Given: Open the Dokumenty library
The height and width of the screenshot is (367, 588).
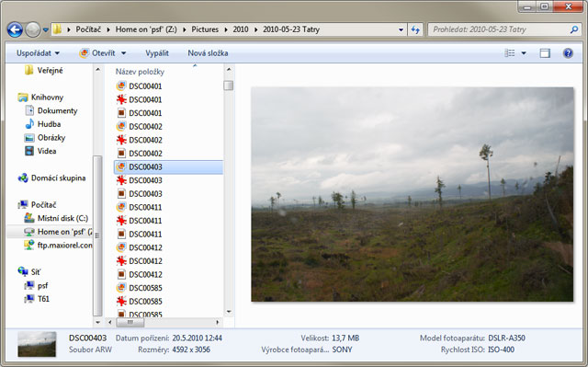Looking at the screenshot, I should 51,110.
